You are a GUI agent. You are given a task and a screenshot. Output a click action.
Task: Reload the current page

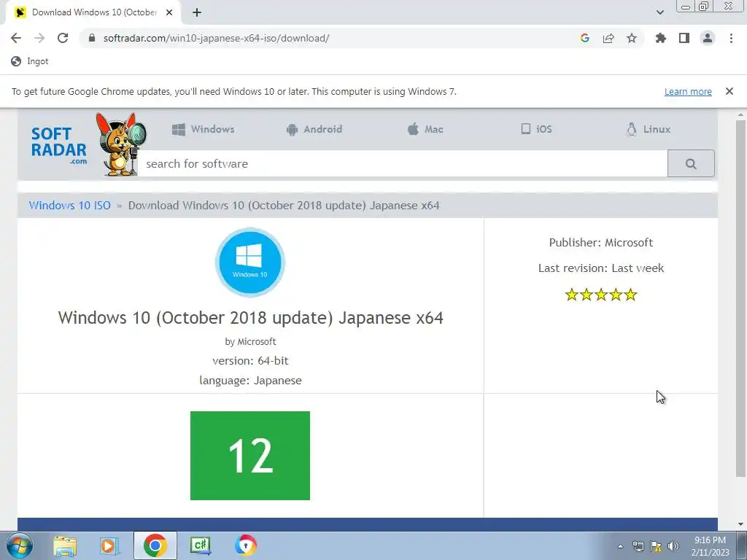coord(63,38)
